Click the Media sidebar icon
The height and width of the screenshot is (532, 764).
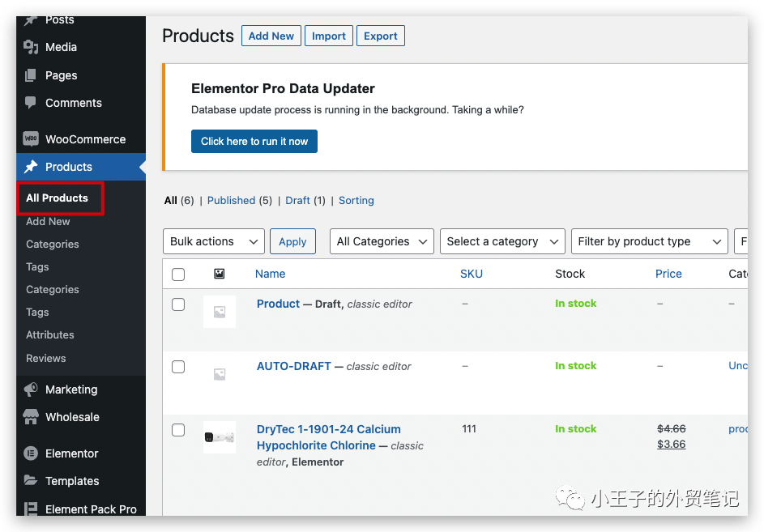31,47
